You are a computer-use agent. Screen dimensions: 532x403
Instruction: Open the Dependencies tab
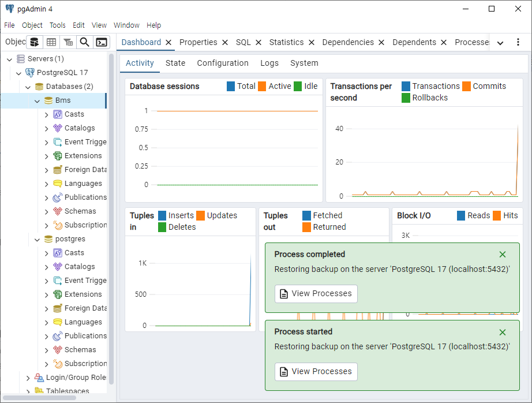click(x=348, y=42)
